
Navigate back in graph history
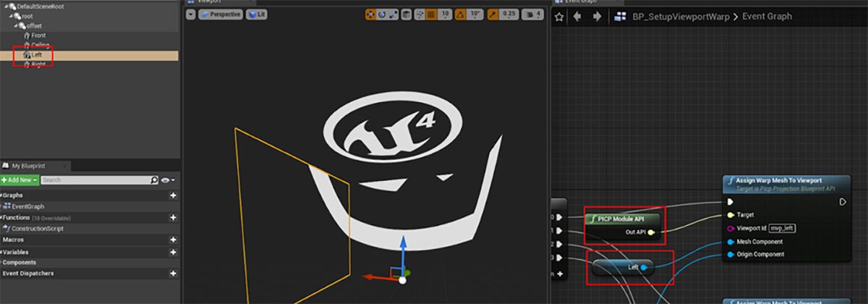578,16
